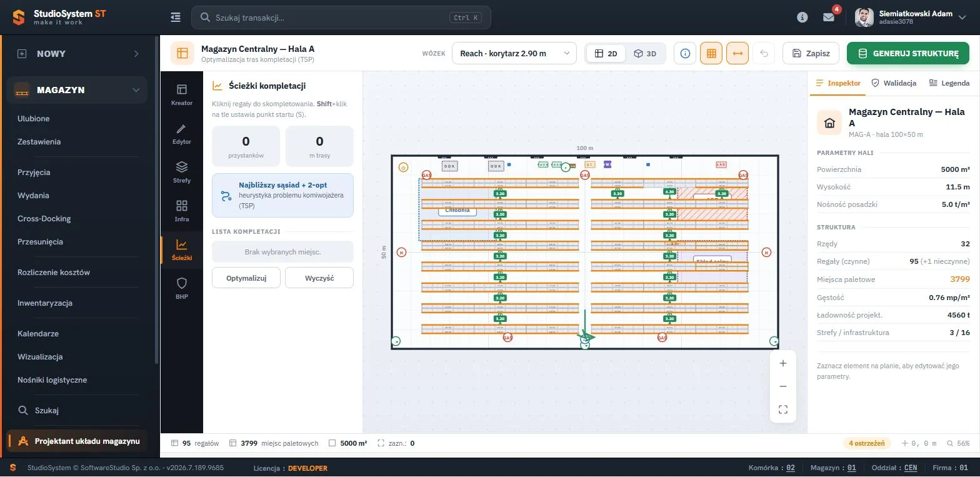Click the warehouse layout icon beside hall title
The image size is (980, 477).
tap(182, 53)
